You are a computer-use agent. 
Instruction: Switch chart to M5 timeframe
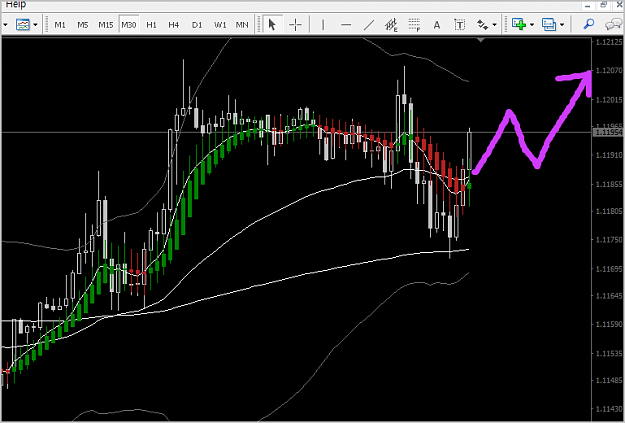pos(83,25)
